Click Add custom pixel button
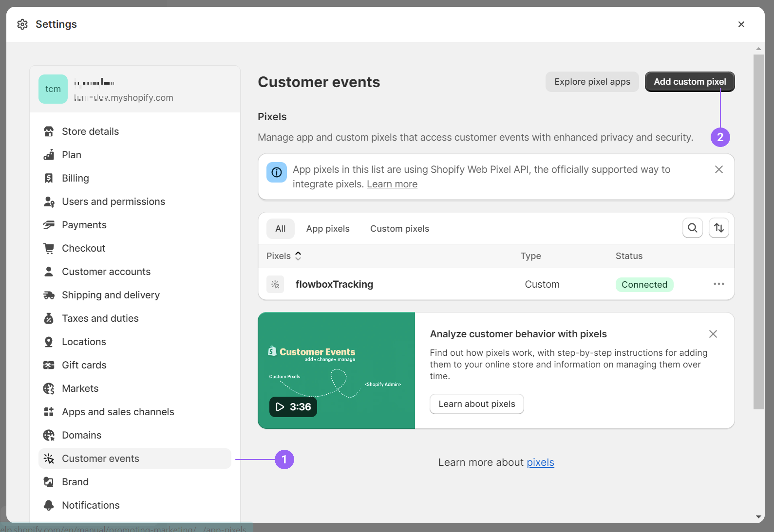This screenshot has width=774, height=532. click(x=689, y=82)
